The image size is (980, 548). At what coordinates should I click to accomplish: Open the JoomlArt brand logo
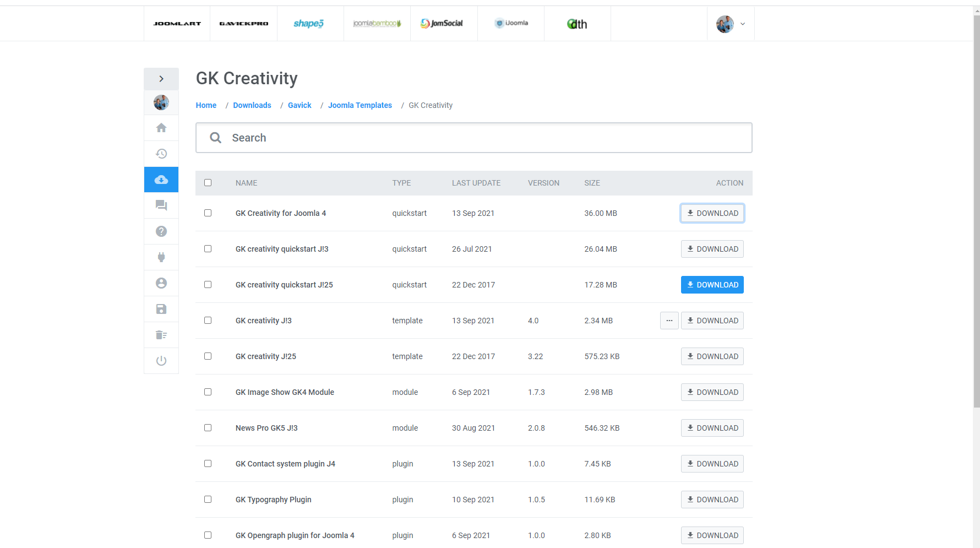click(177, 24)
